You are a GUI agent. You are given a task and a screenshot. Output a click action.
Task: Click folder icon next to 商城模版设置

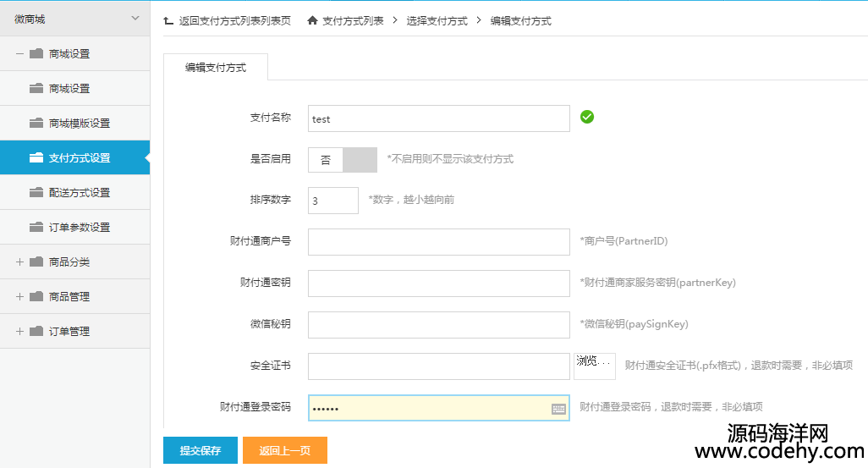click(x=36, y=123)
